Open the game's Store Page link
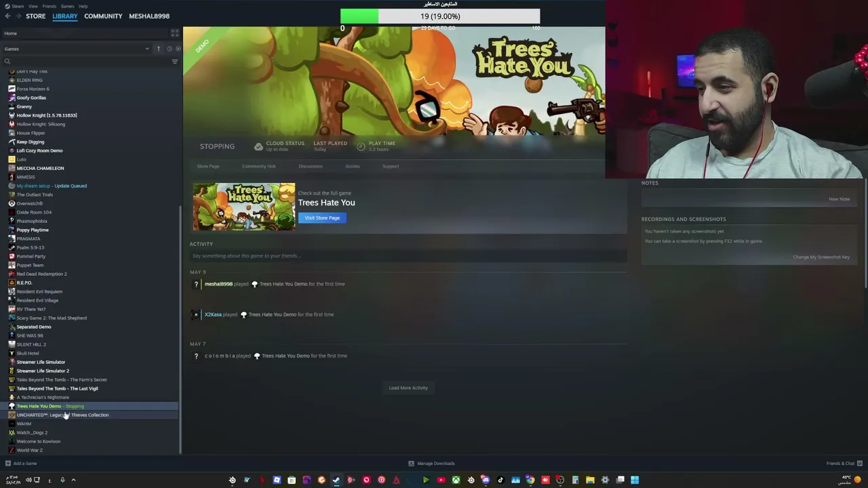 208,166
